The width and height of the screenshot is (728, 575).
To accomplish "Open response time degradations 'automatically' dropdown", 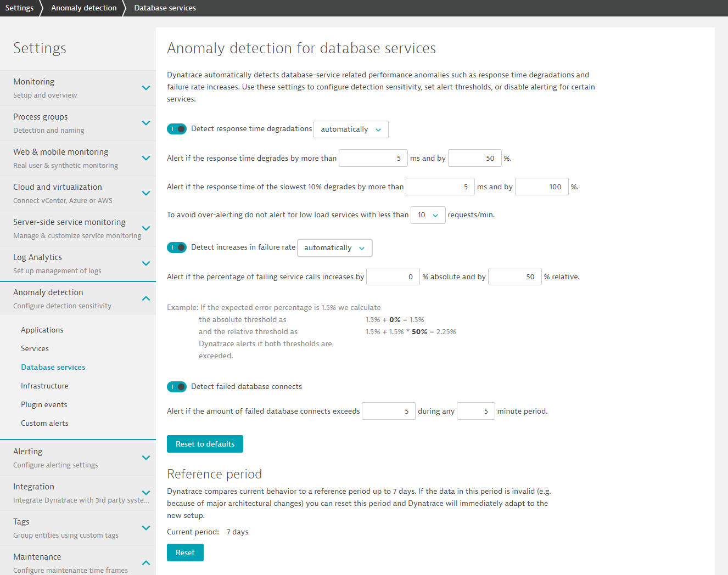I will [351, 129].
